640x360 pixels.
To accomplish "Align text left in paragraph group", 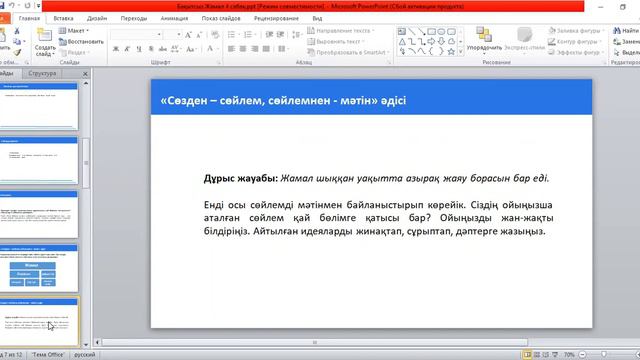I will point(231,49).
